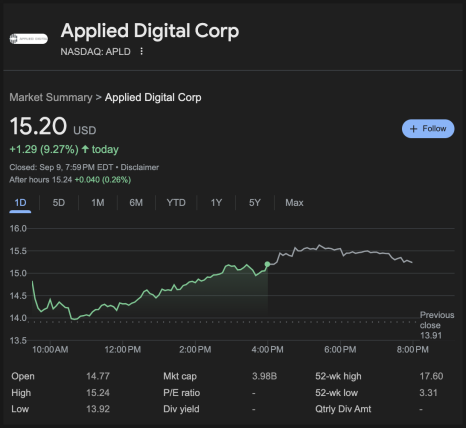Click the High value 15.24

point(98,393)
